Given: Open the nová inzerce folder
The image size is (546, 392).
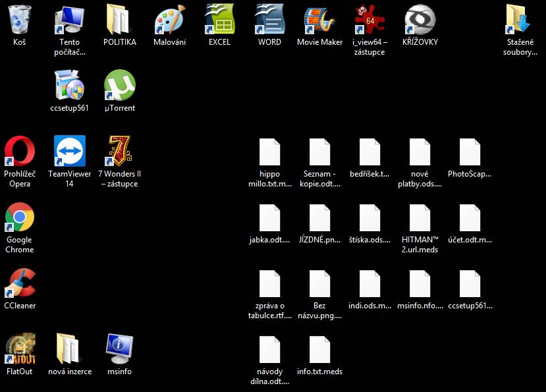Looking at the screenshot, I should [69, 349].
